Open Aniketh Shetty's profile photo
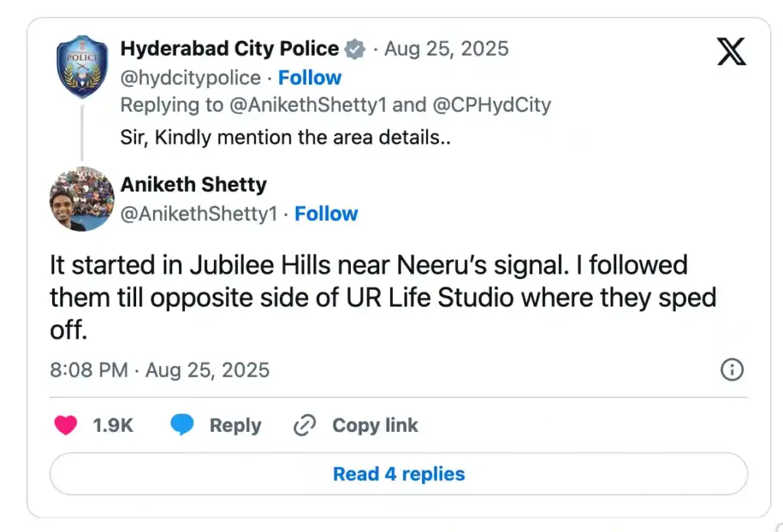The image size is (783, 532). (x=82, y=199)
